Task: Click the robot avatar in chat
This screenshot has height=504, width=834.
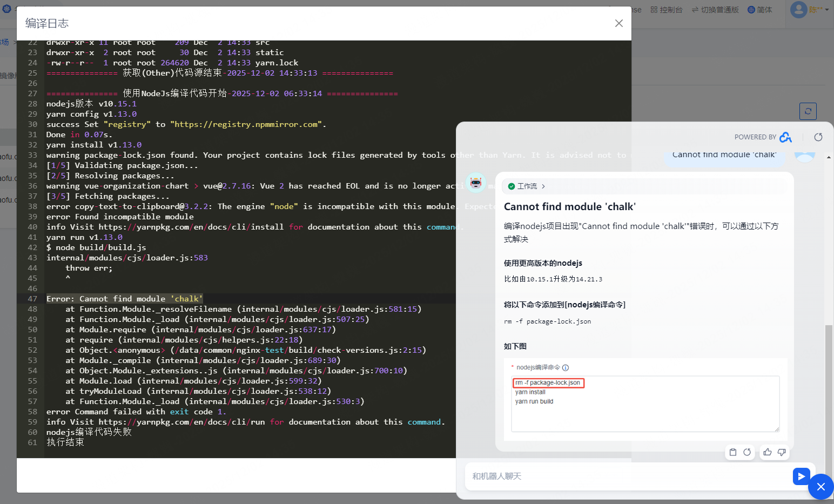Action: pyautogui.click(x=476, y=183)
